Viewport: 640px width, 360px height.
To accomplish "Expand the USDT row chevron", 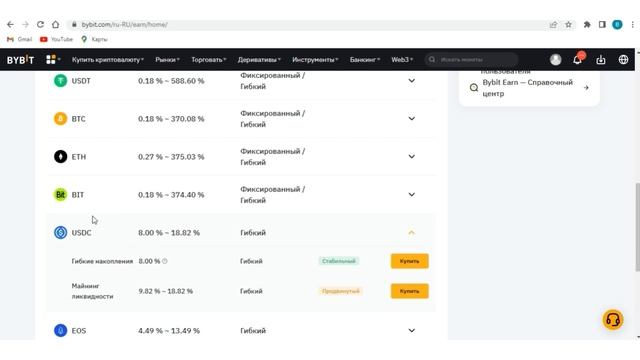I will tap(411, 81).
